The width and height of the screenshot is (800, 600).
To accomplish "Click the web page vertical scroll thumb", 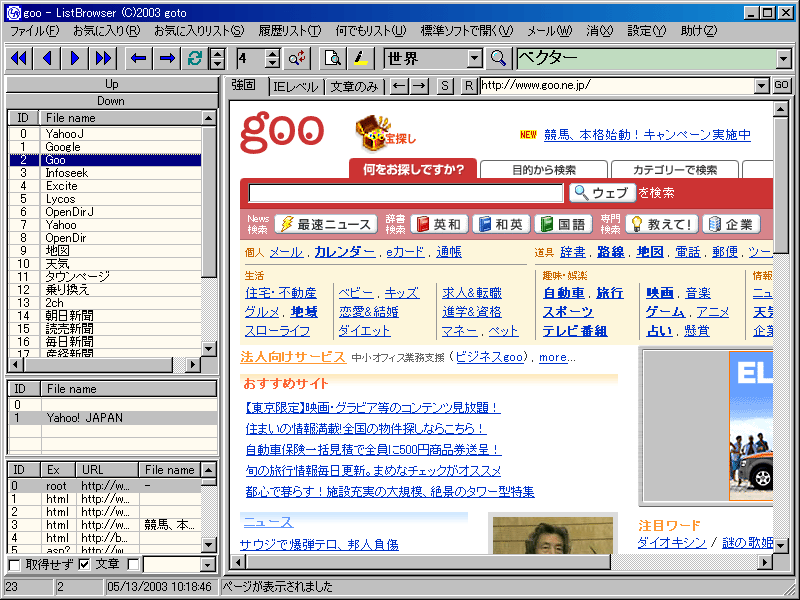I will 781,186.
